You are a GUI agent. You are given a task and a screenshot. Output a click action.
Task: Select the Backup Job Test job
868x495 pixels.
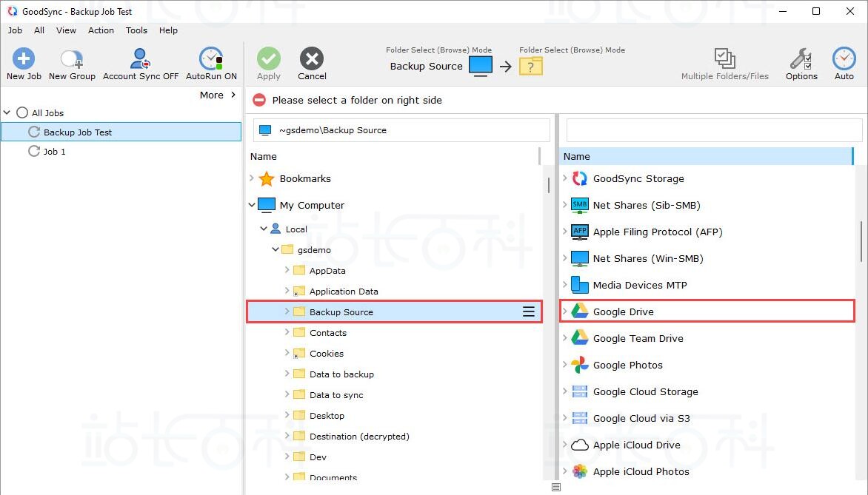tap(121, 132)
